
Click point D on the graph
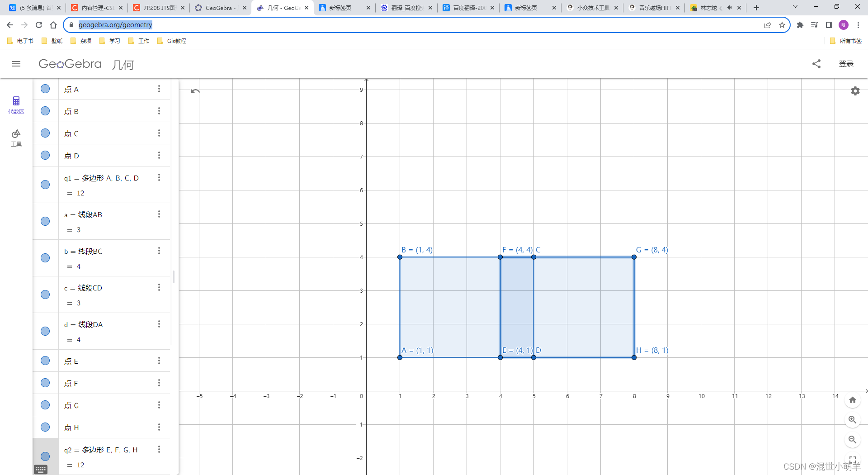pos(534,357)
